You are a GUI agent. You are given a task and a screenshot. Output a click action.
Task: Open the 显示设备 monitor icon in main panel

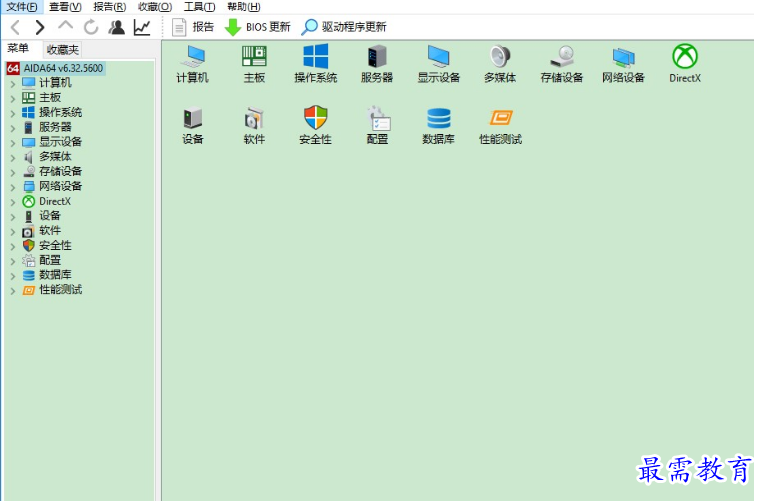[439, 63]
